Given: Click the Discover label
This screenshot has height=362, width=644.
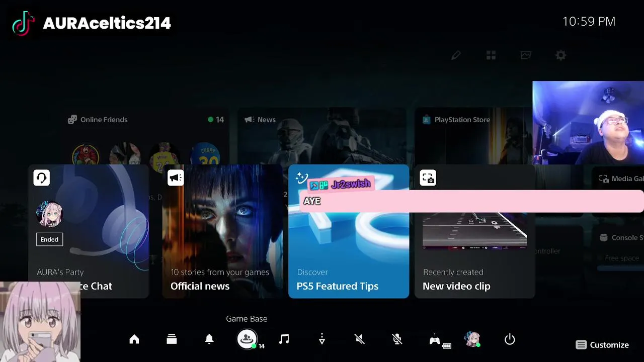Looking at the screenshot, I should pyautogui.click(x=312, y=272).
